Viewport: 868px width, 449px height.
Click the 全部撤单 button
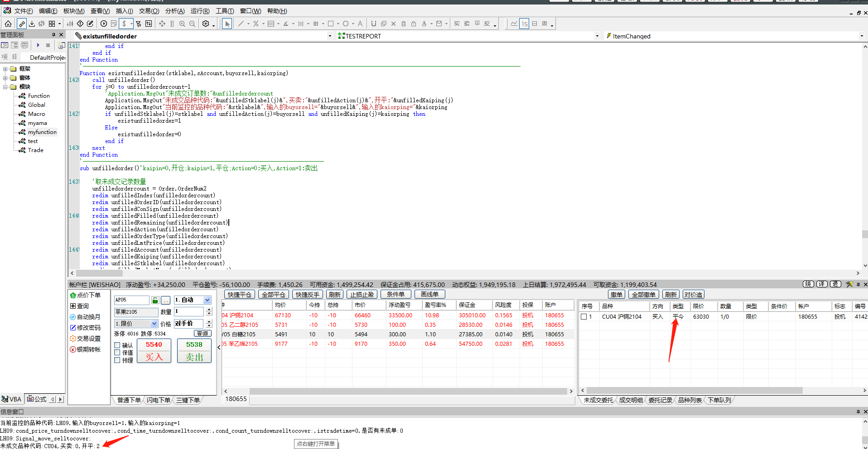(643, 295)
